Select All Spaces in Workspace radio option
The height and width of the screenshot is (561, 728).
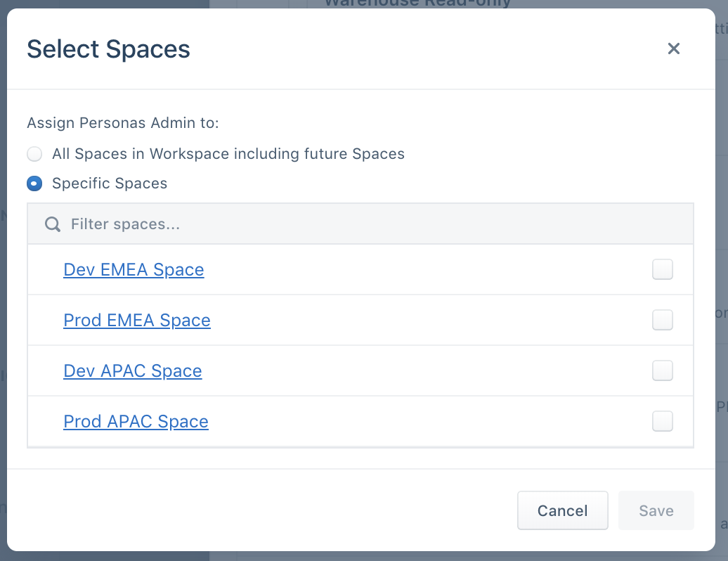click(x=34, y=154)
